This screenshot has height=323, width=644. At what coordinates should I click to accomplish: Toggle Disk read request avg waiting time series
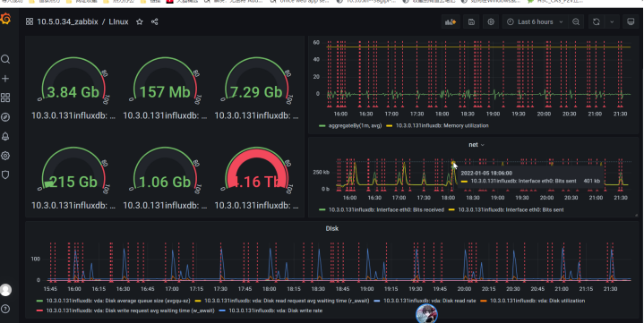[287, 301]
